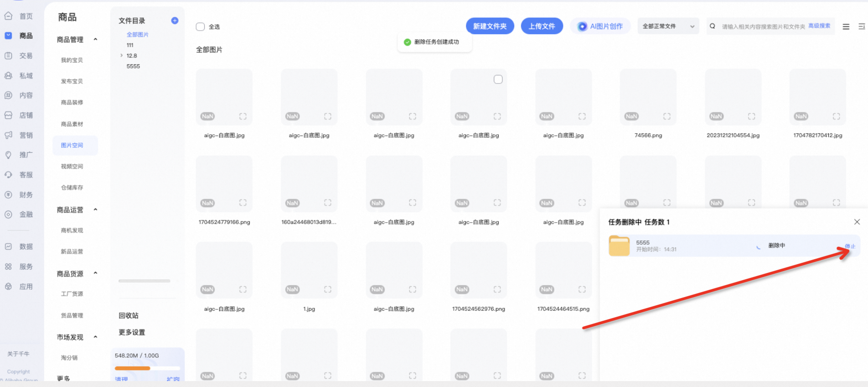
Task: Click the expand icon on 74566.png thumbnail
Action: tap(667, 116)
